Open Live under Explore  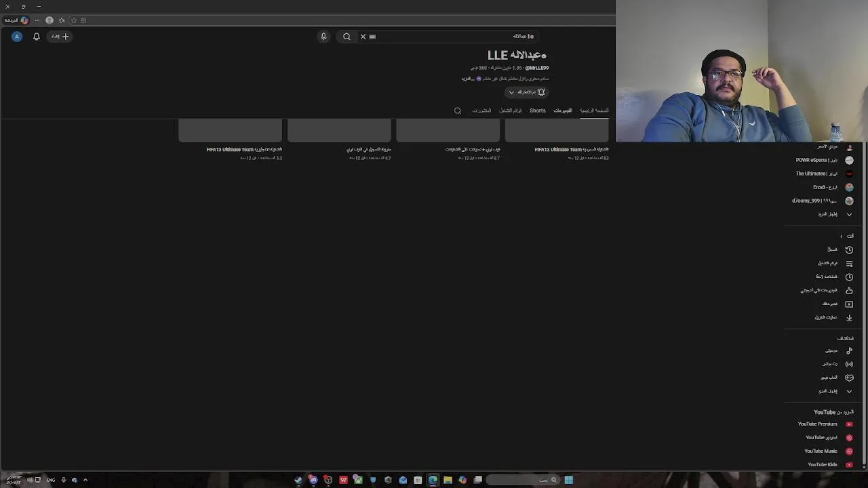pos(824,364)
